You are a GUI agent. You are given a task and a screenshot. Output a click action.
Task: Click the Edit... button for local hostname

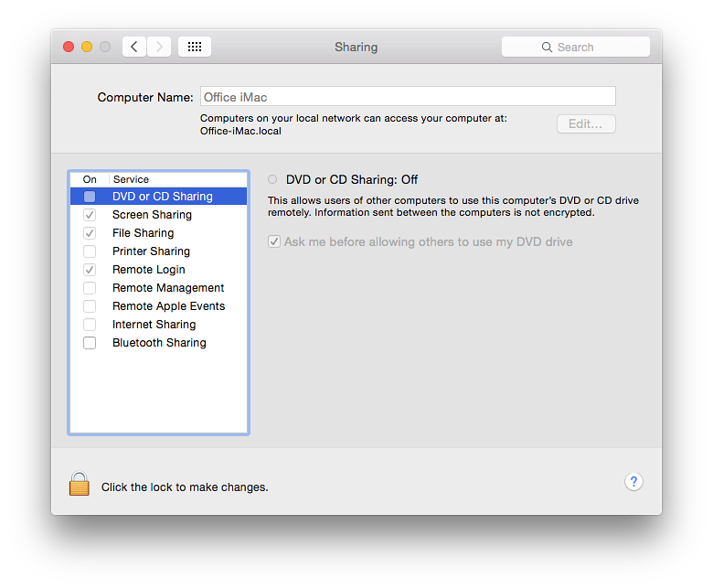tap(586, 123)
